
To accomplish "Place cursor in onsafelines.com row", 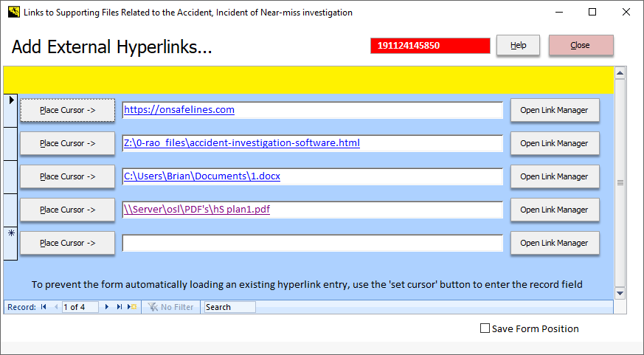I will pos(68,110).
